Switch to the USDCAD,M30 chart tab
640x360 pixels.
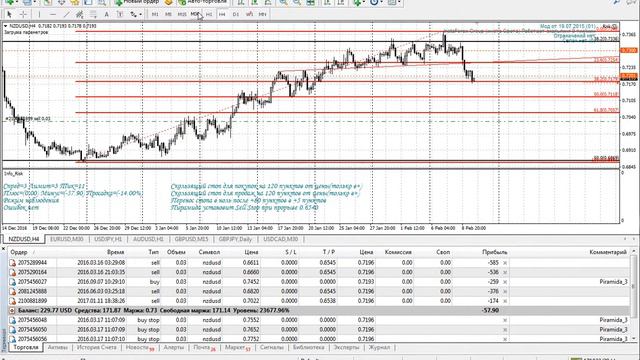280,239
